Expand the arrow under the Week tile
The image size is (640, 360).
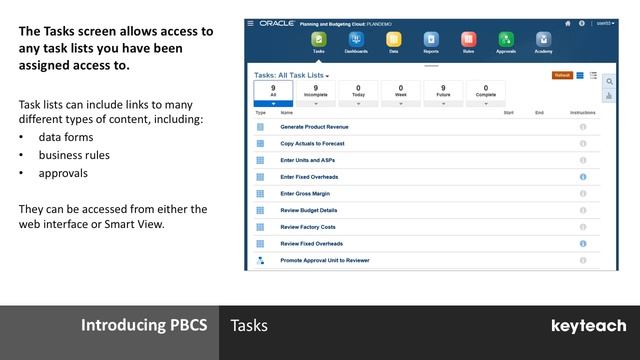[x=401, y=104]
